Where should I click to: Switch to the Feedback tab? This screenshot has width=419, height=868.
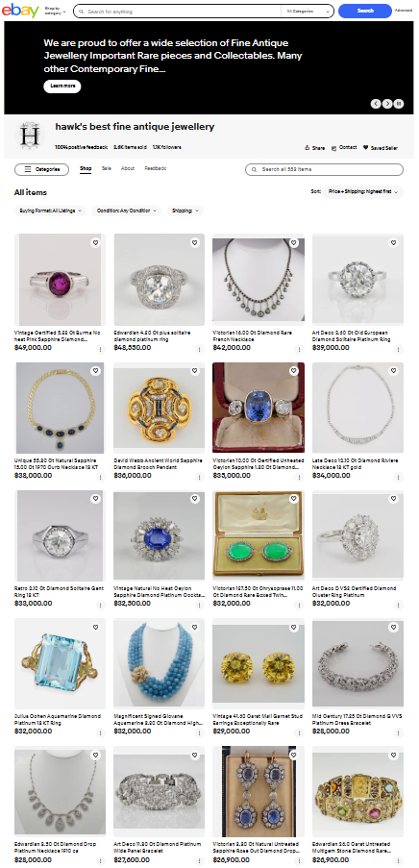pyautogui.click(x=156, y=168)
